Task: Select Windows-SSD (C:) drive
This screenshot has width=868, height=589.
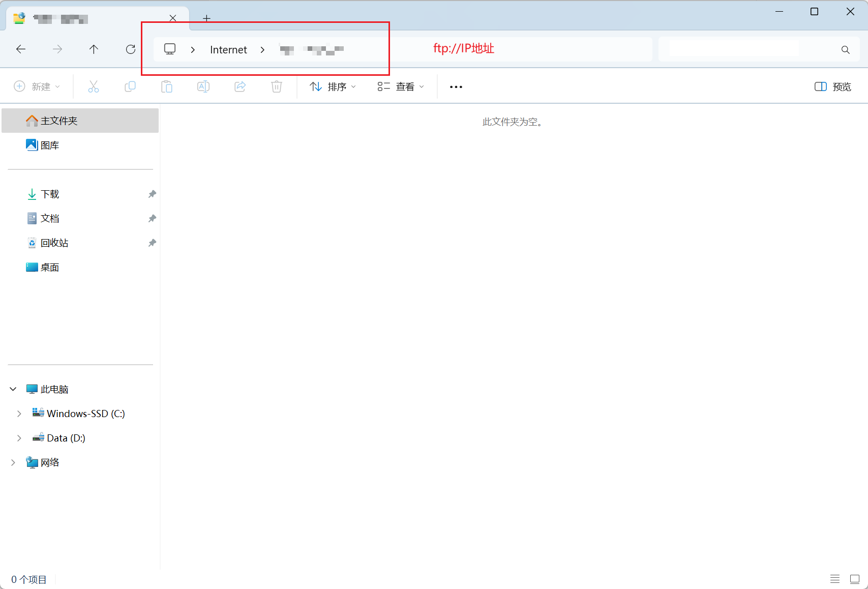Action: [85, 414]
